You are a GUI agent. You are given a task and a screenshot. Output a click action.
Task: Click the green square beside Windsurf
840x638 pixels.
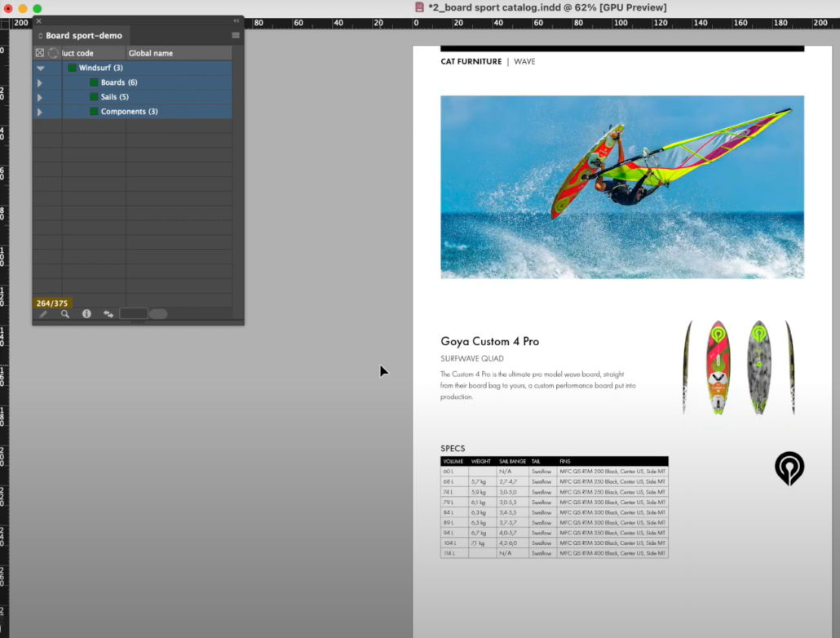[72, 68]
